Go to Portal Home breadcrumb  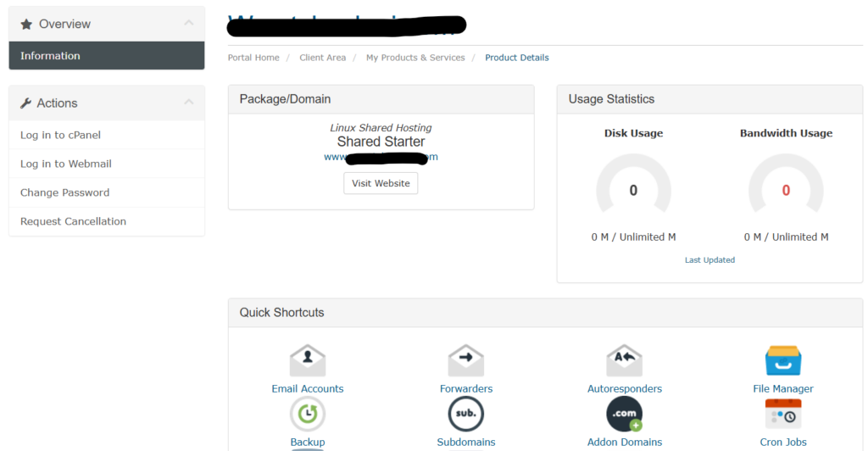point(253,58)
